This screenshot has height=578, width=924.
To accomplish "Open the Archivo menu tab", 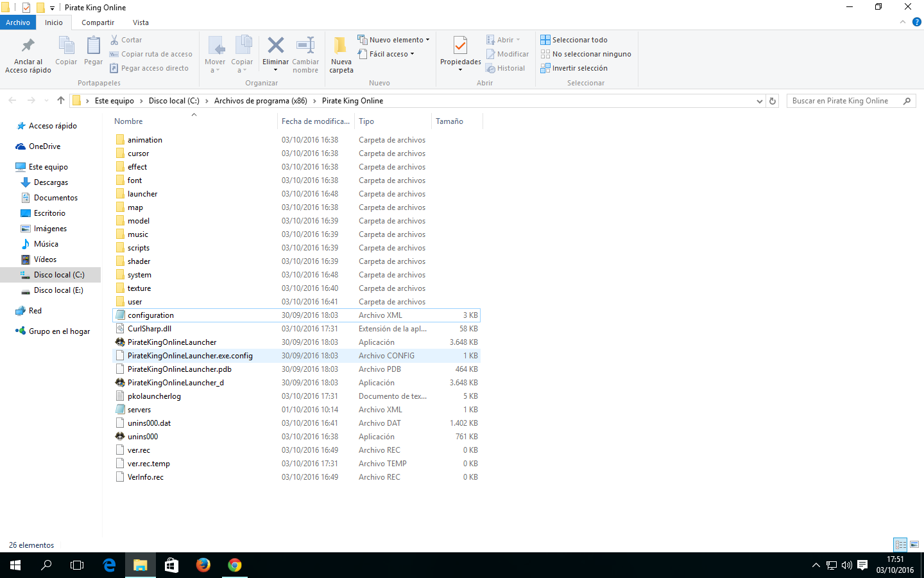I will click(x=18, y=22).
